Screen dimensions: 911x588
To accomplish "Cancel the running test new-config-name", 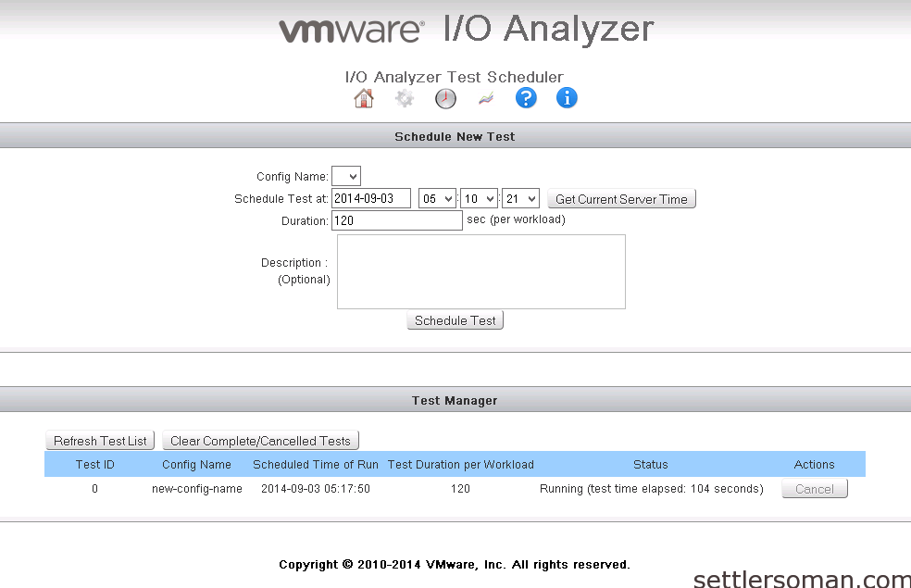I will coord(814,489).
